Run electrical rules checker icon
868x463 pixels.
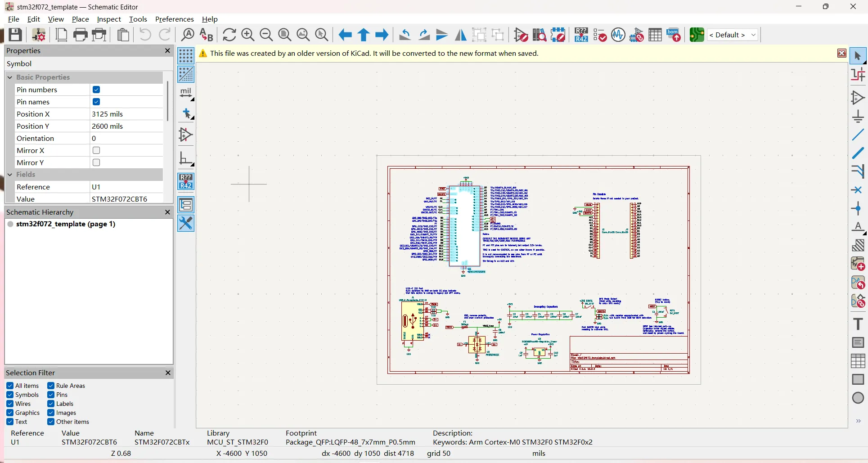tap(600, 35)
